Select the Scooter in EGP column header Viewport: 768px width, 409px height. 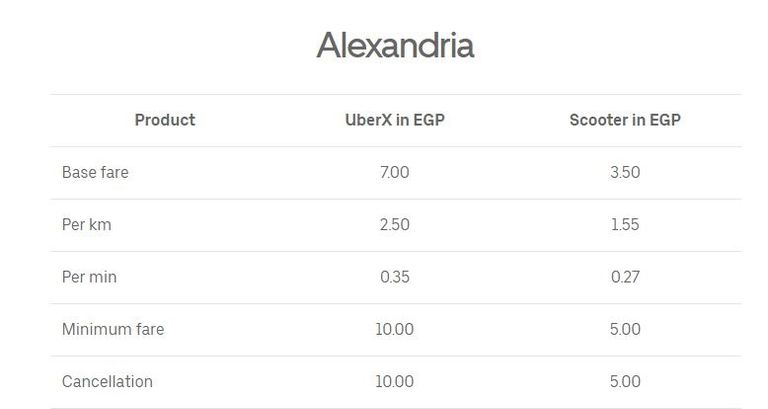pyautogui.click(x=625, y=120)
